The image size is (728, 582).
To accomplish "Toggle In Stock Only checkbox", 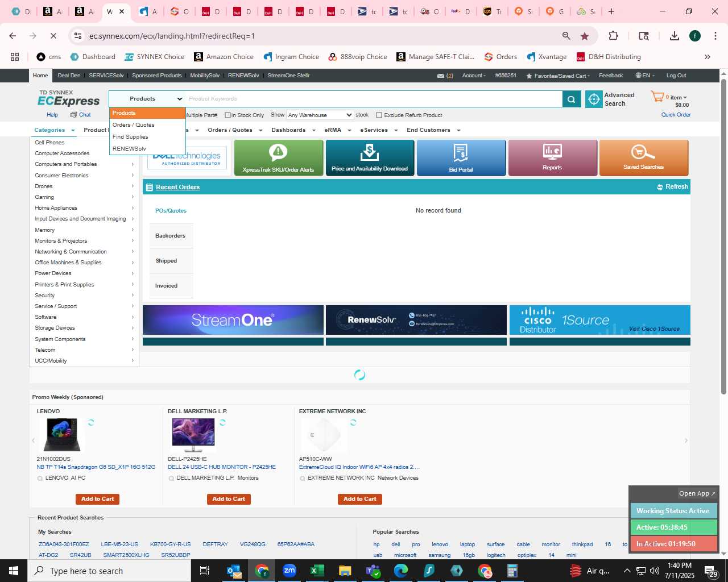I will 227,115.
